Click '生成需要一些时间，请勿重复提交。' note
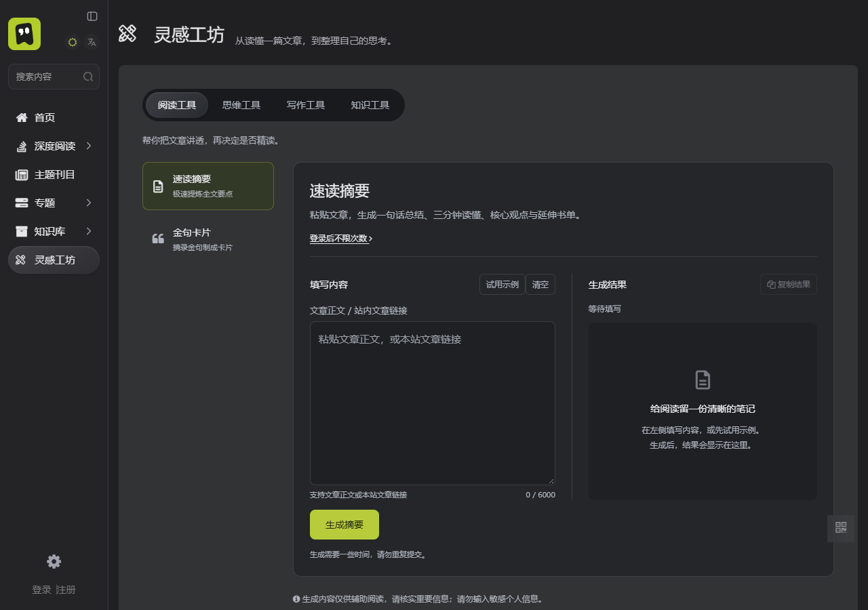The image size is (868, 610). point(368,554)
